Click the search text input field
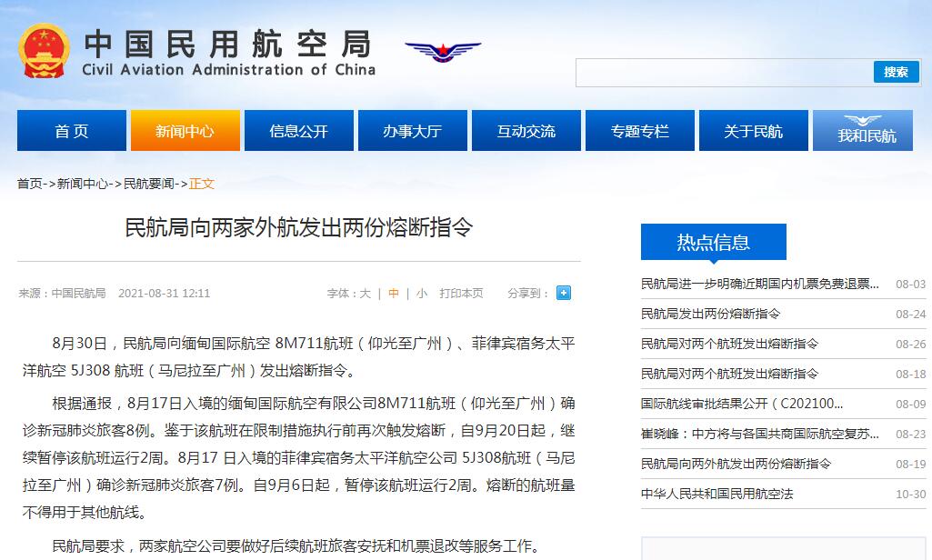Image resolution: width=932 pixels, height=560 pixels. (724, 73)
